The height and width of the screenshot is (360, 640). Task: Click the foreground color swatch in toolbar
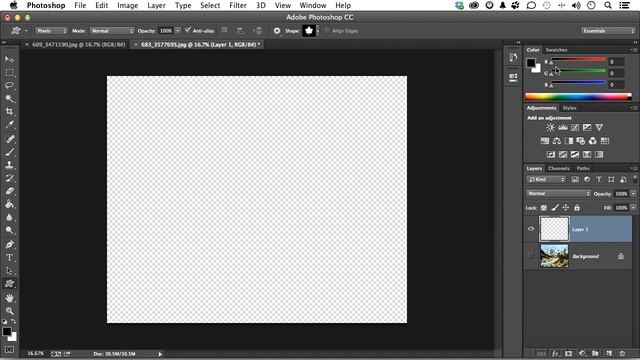[7, 332]
